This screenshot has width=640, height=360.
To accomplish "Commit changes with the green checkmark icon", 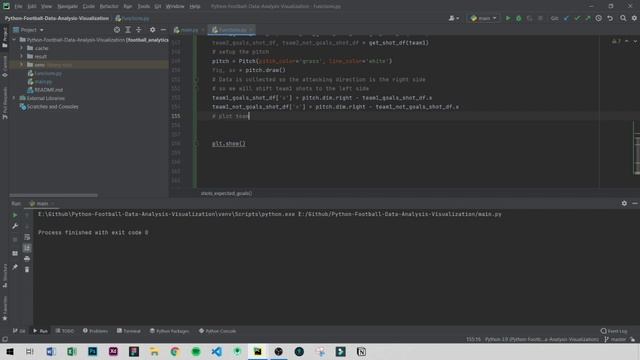I will [577, 18].
